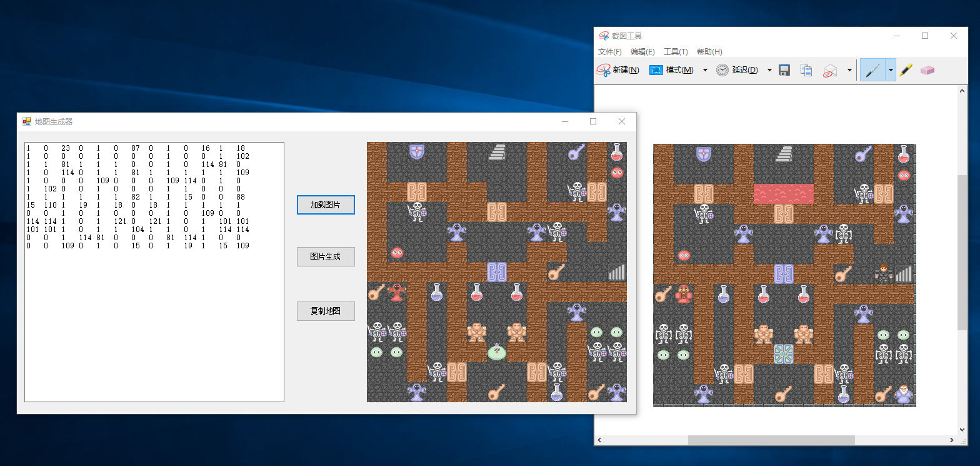Open the 帮助(H) menu
Viewport: 980px width, 466px height.
click(x=709, y=52)
